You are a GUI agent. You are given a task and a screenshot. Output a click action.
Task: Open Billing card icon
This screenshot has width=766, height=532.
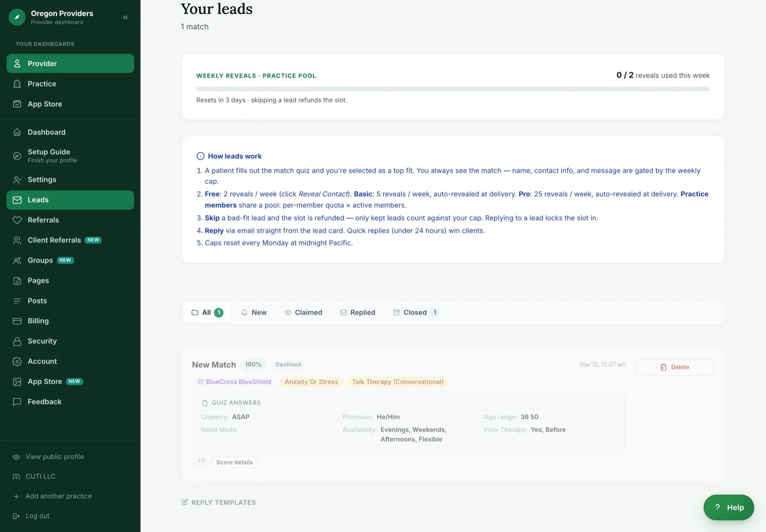pyautogui.click(x=17, y=321)
